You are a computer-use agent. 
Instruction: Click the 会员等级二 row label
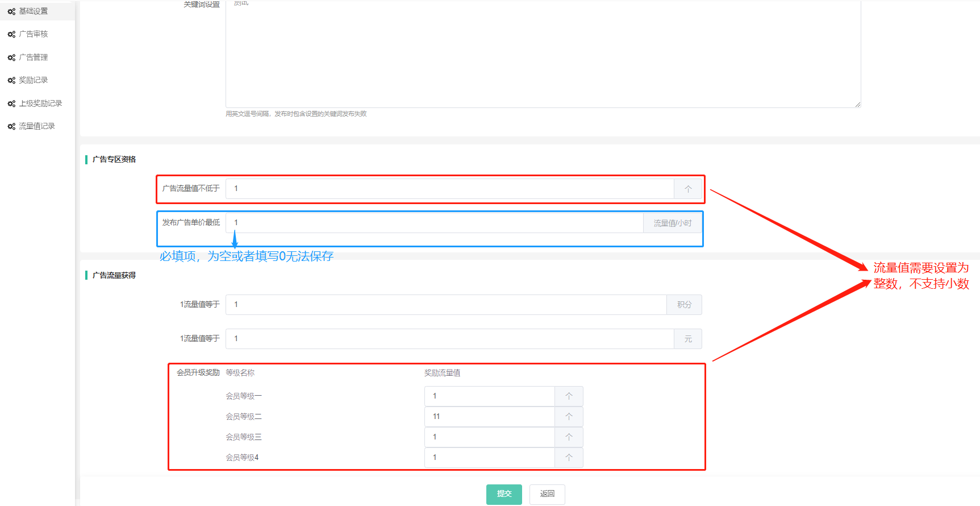[x=244, y=417]
